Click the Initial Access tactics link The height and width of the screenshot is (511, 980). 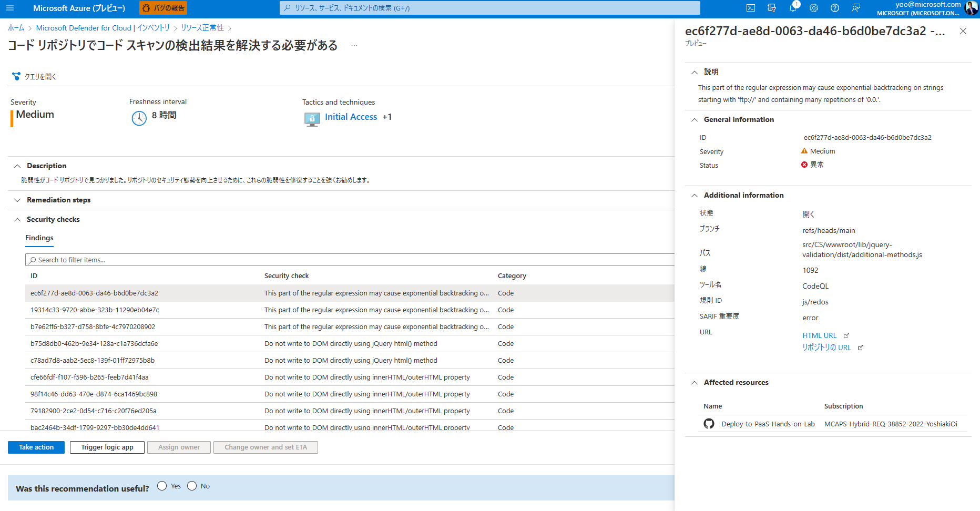click(351, 117)
